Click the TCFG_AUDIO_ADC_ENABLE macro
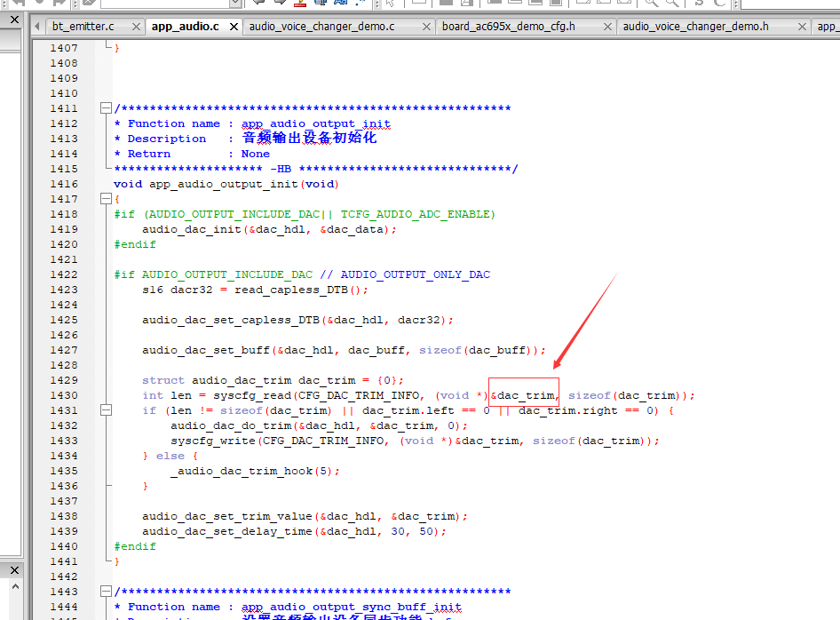 click(x=416, y=214)
